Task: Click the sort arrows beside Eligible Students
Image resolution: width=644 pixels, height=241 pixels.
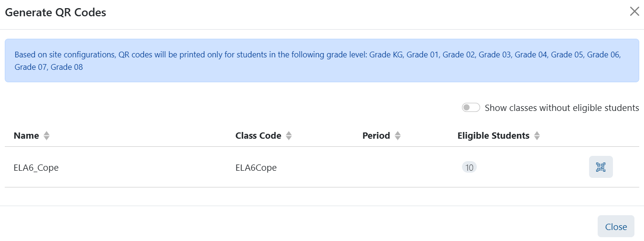Action: 537,136
